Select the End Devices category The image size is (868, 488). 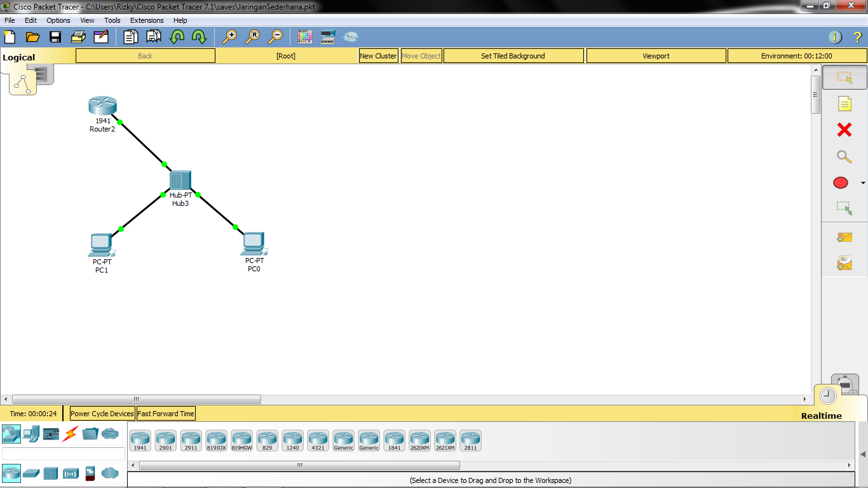tap(31, 434)
